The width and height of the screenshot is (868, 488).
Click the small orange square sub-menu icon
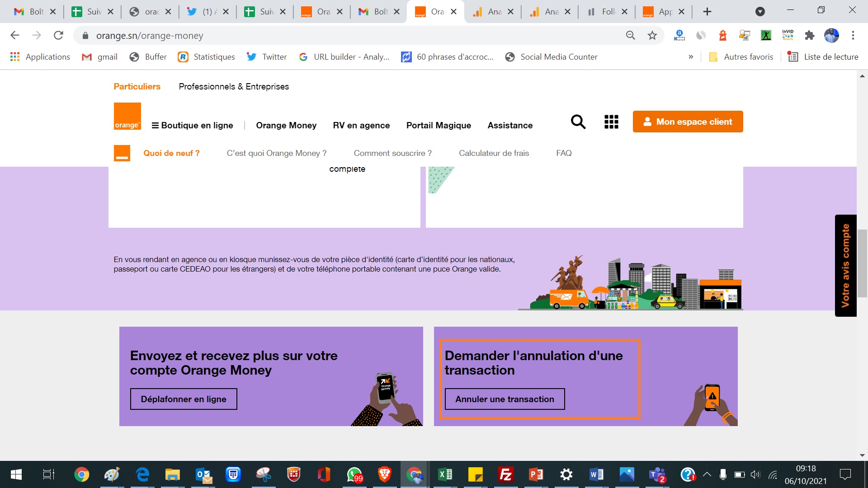(122, 153)
